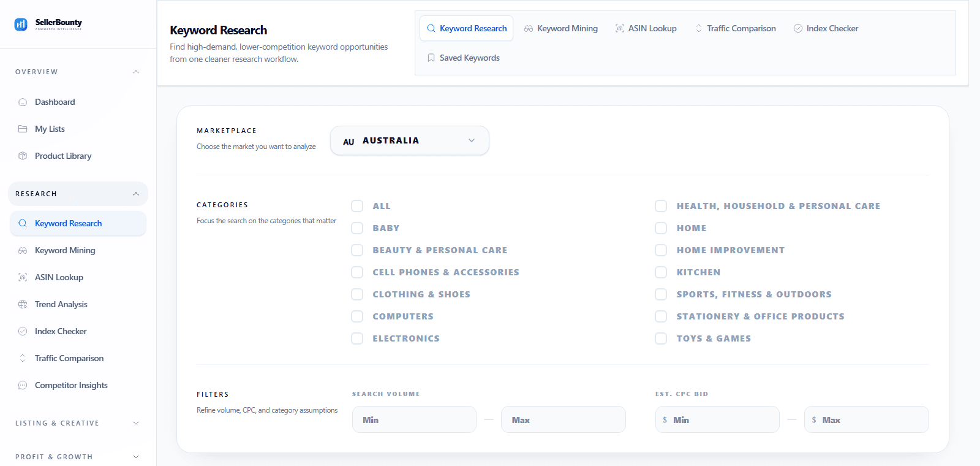The height and width of the screenshot is (466, 980).
Task: Click the bookmark icon beside Saved Keywords
Action: tap(431, 58)
